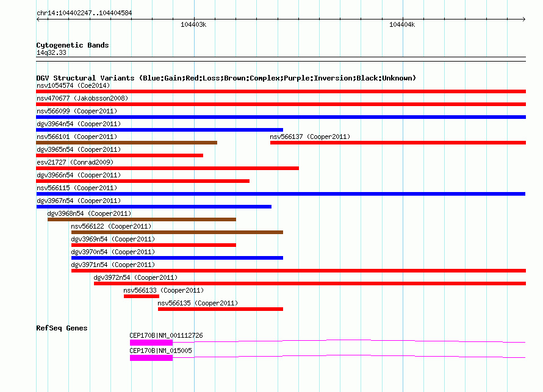Click the blue bar of dgv3970n54
The image size is (543, 392).
tap(177, 258)
